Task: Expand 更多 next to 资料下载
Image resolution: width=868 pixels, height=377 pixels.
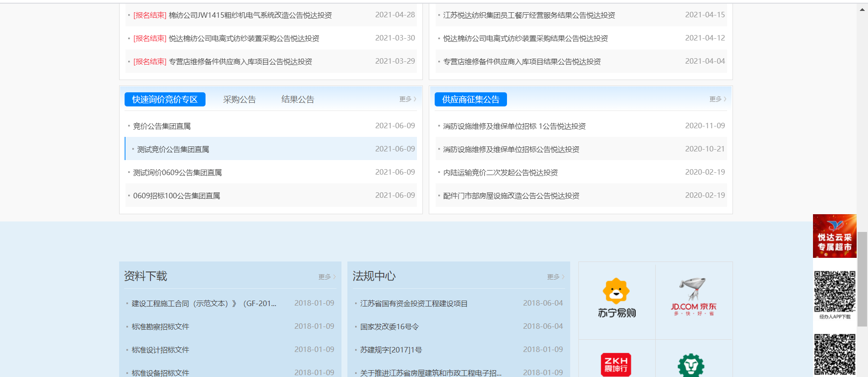Action: click(x=326, y=277)
